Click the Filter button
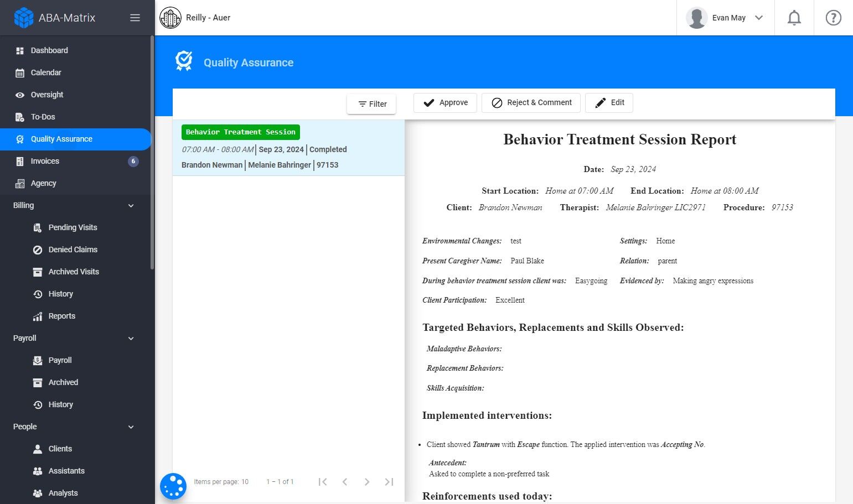The height and width of the screenshot is (504, 853). [371, 104]
